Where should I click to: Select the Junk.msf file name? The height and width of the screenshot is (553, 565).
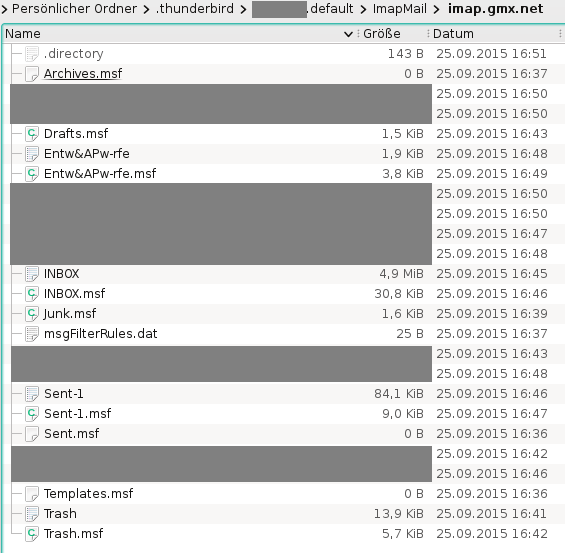tap(70, 314)
